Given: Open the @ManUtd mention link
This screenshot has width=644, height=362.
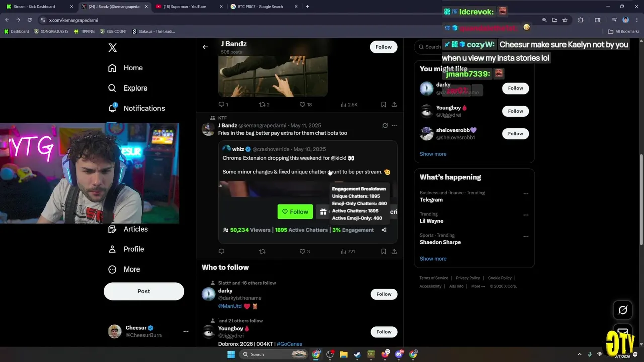Looking at the screenshot, I should pyautogui.click(x=230, y=306).
